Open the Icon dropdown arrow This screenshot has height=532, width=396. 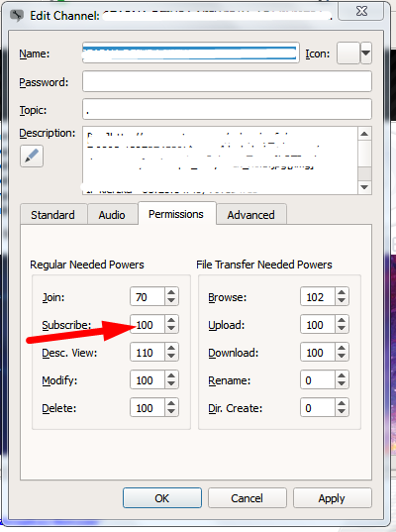click(x=366, y=53)
